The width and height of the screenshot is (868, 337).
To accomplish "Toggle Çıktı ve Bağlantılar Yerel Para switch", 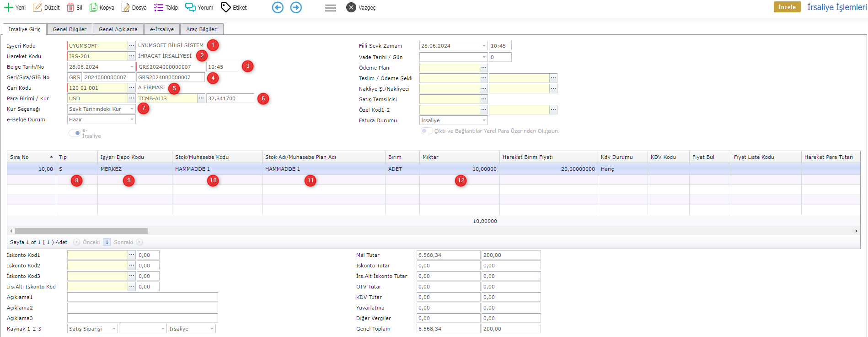I will (427, 130).
